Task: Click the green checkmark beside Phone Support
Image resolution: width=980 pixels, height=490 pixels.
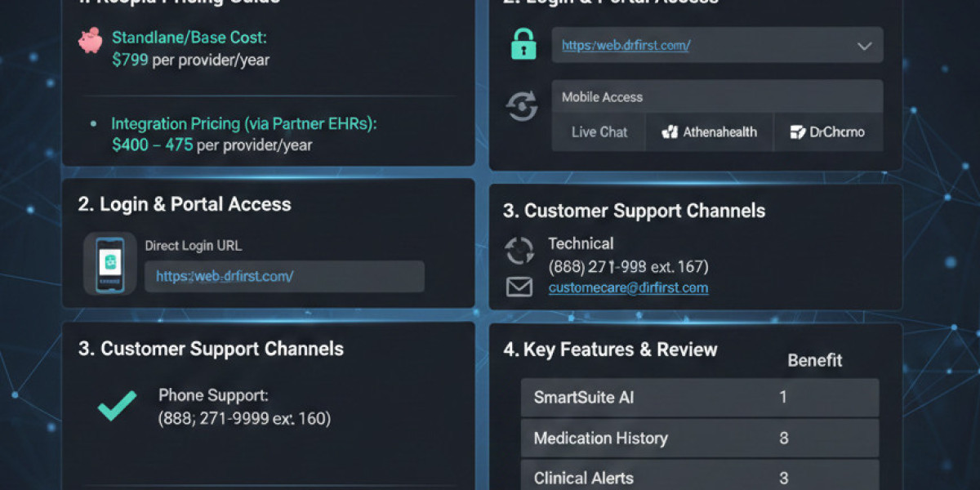Action: (117, 406)
